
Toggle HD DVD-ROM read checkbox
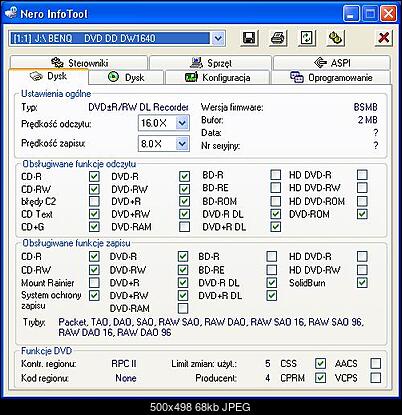362,201
